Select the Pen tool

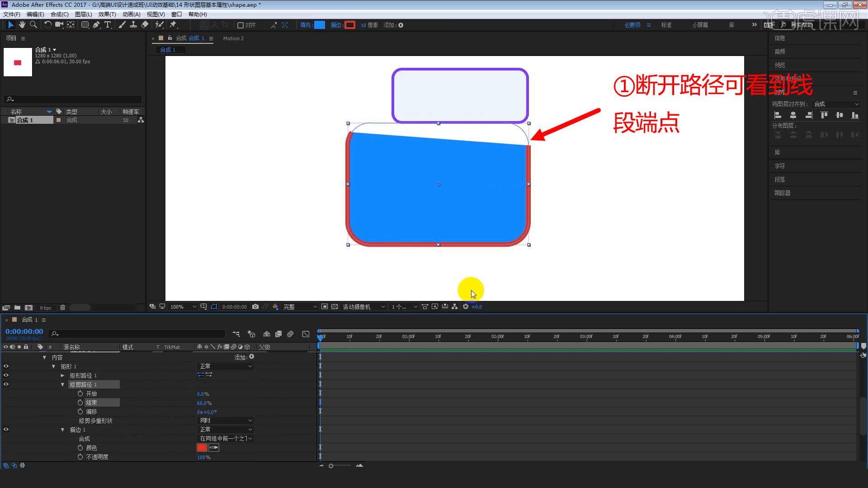click(96, 25)
